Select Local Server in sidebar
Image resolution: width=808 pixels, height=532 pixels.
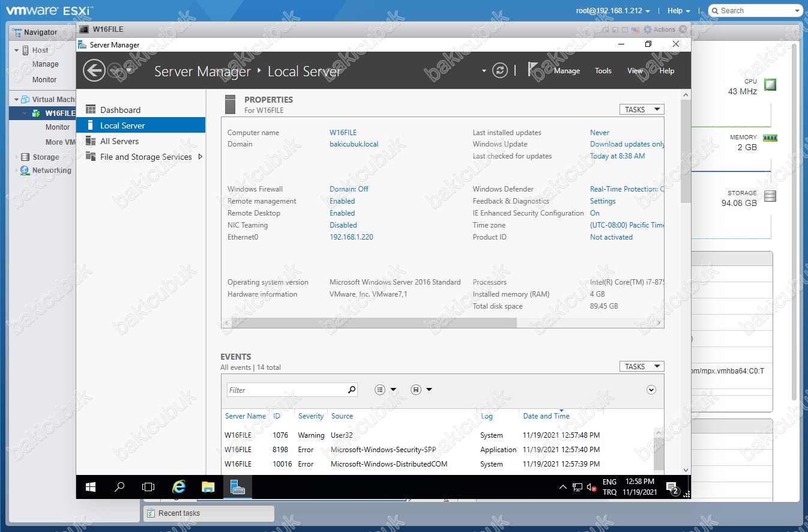[140, 125]
